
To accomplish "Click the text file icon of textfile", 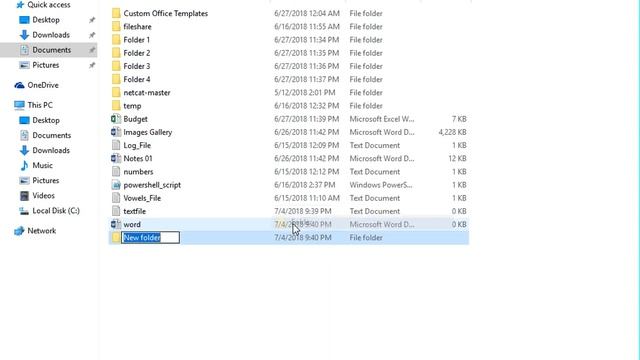I will coord(116,211).
